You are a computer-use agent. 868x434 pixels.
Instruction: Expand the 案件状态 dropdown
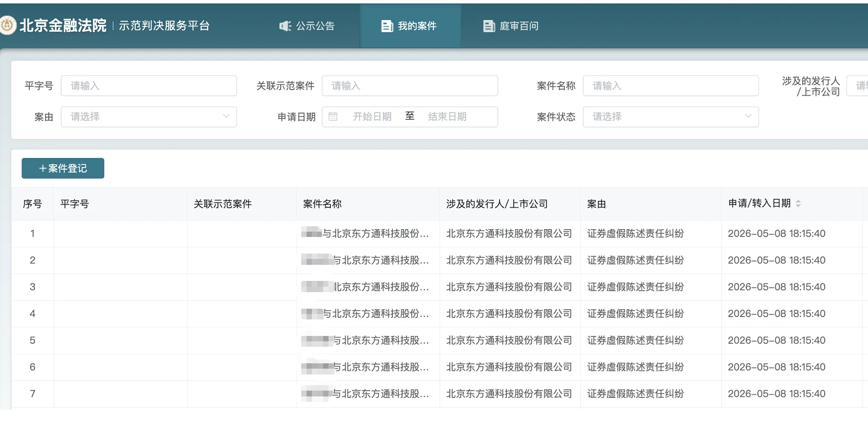[x=671, y=117]
